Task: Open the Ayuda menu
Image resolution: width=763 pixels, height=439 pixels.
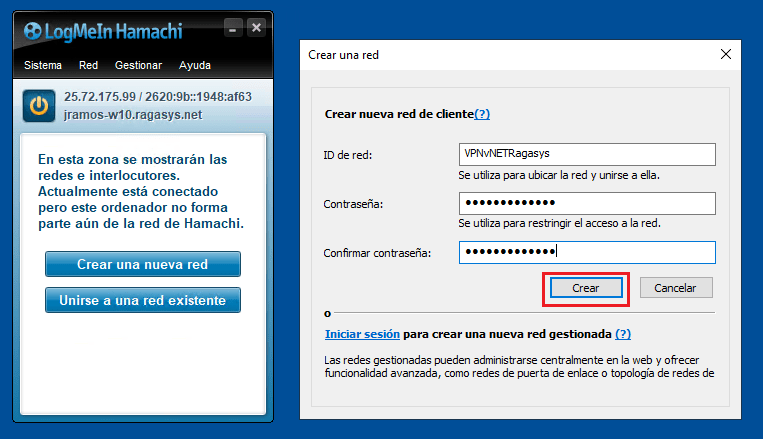Action: coord(195,65)
